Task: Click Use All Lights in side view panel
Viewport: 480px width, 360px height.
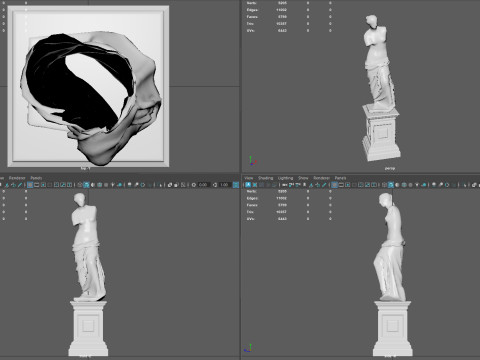Action: click(x=417, y=185)
